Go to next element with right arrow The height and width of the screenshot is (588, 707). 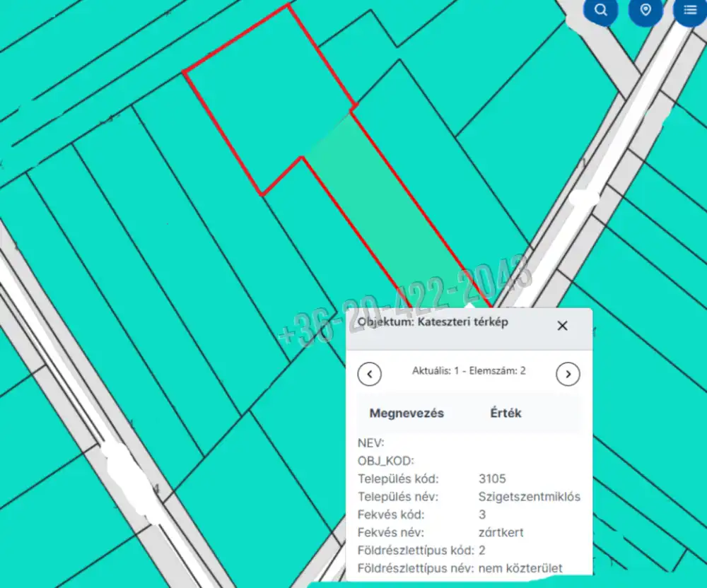click(x=568, y=374)
